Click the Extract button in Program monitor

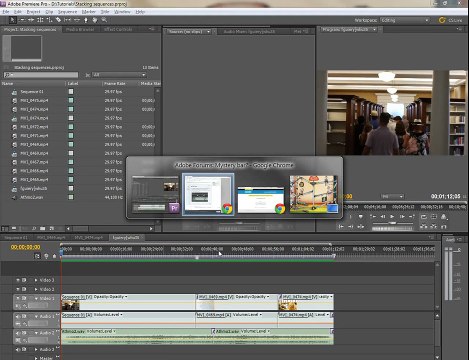[x=434, y=227]
